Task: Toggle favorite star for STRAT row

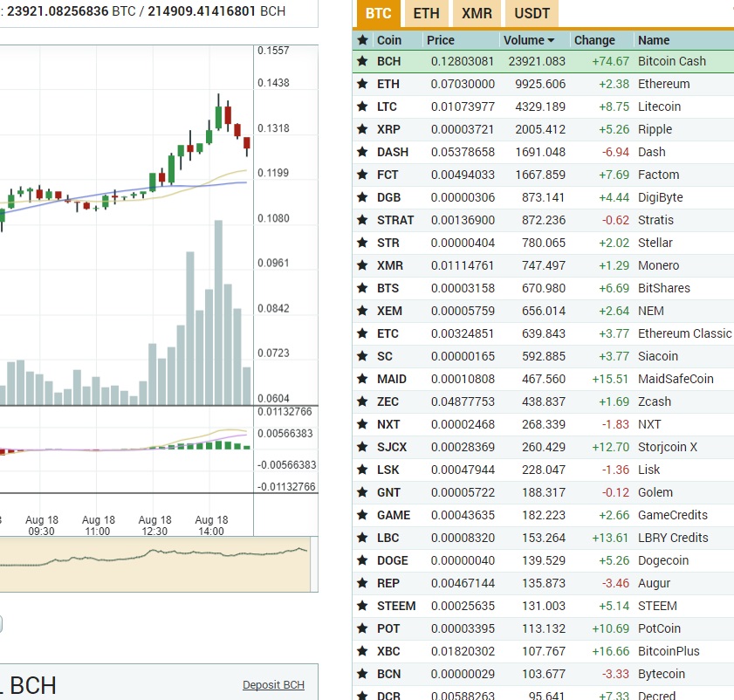Action: coord(362,220)
